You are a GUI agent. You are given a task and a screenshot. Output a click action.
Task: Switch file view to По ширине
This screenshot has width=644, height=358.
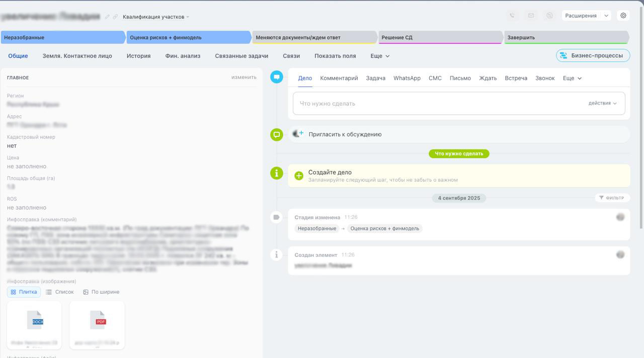coord(101,292)
